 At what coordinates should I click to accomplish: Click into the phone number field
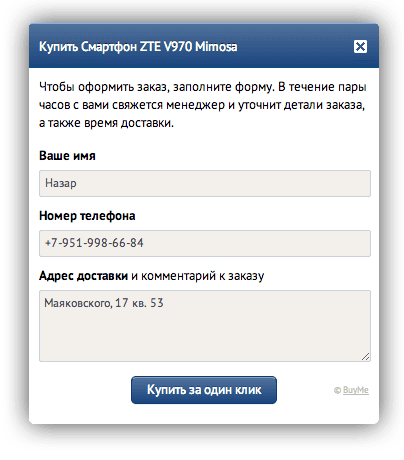pos(205,243)
